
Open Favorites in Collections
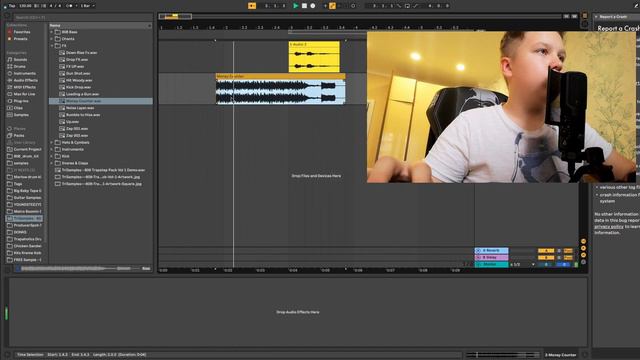coord(22,32)
